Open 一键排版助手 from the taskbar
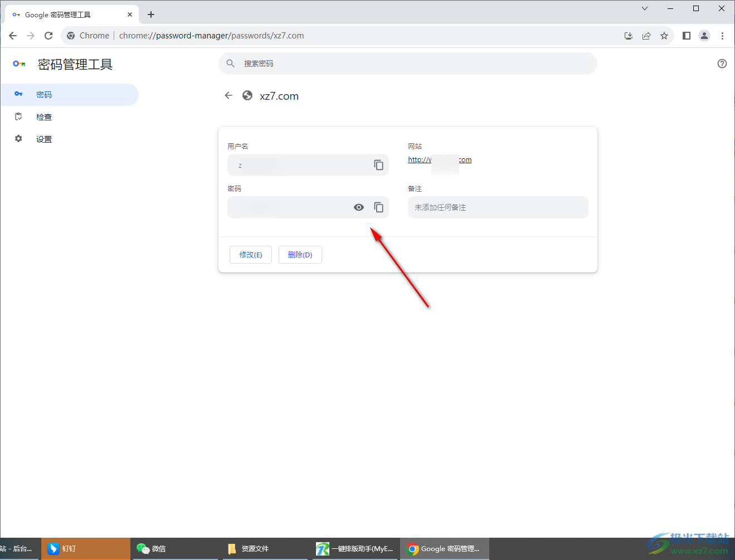The image size is (735, 560). coord(355,549)
